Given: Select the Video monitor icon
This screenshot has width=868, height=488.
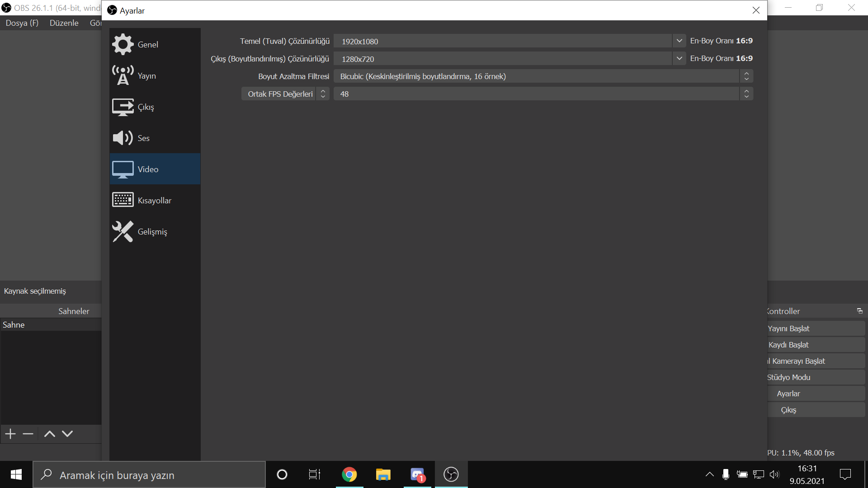Looking at the screenshot, I should tap(123, 169).
